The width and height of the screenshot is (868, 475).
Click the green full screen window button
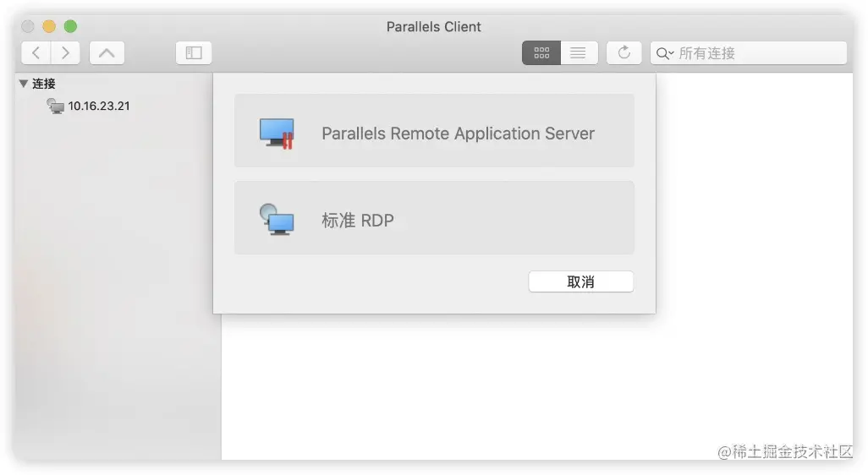pyautogui.click(x=70, y=26)
